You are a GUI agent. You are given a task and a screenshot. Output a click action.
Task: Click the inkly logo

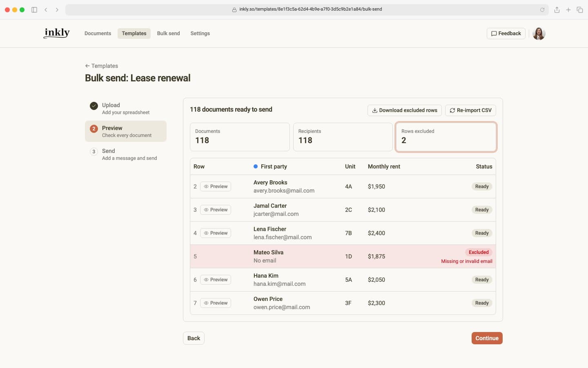coord(57,33)
